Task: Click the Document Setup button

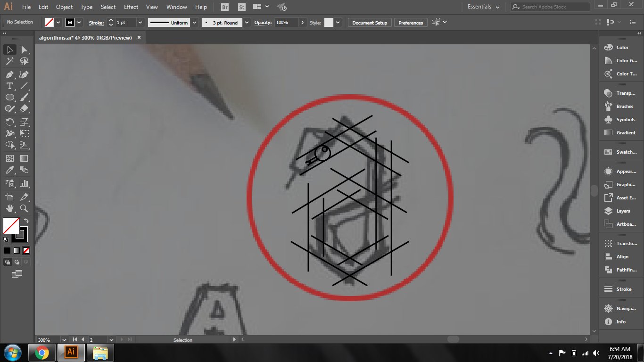Action: 370,23
